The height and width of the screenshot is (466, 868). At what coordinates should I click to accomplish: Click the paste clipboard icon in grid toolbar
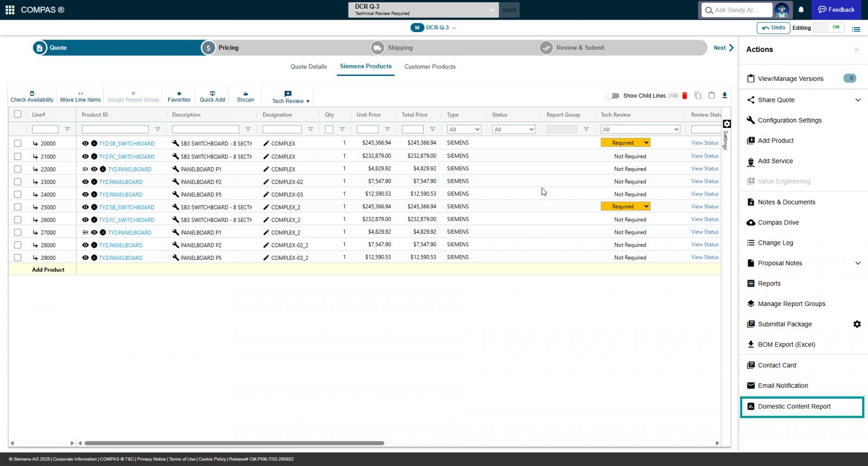tap(711, 95)
